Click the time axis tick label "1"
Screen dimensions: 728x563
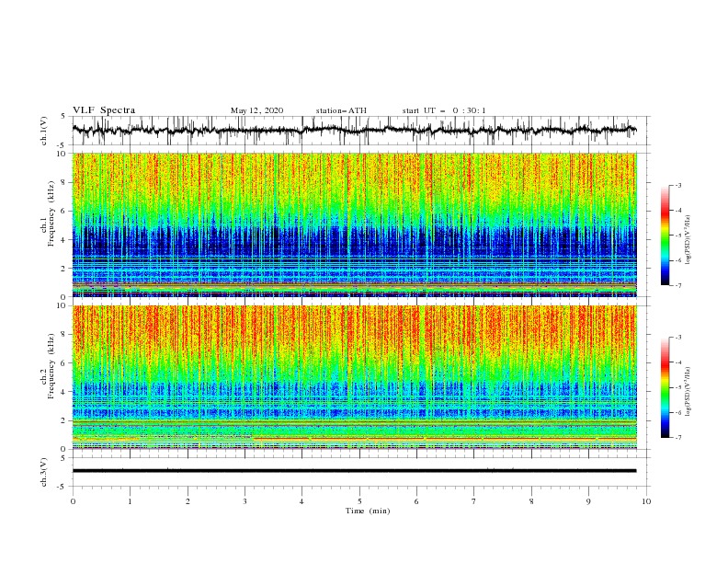click(130, 501)
